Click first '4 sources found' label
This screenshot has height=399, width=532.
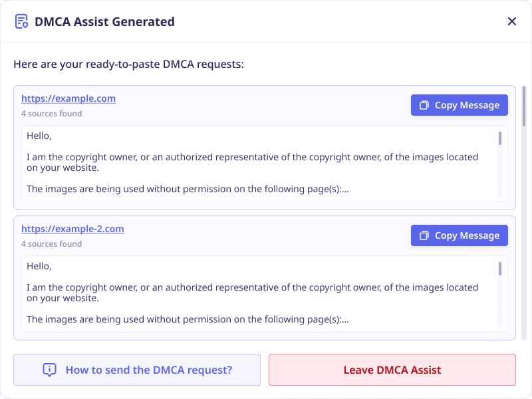pyautogui.click(x=52, y=114)
